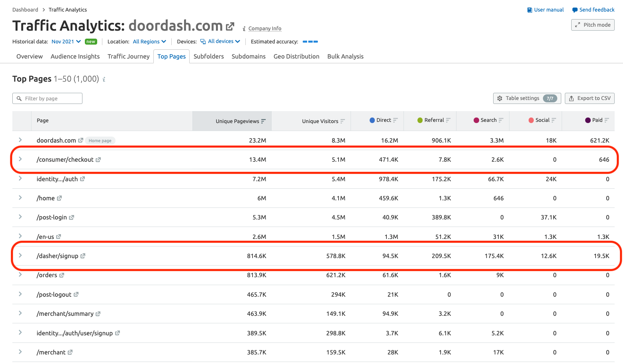
Task: Expand the /dasher/signup row
Action: click(20, 255)
